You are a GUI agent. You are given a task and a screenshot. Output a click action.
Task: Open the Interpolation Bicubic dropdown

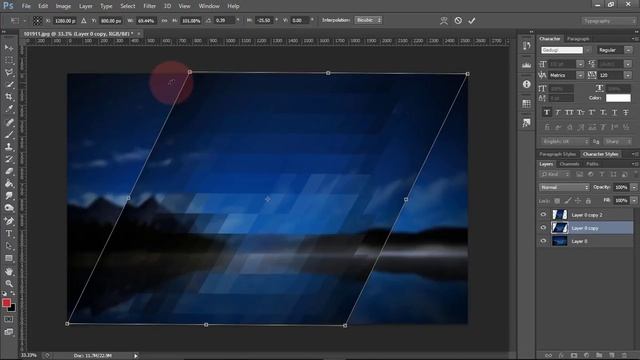pyautogui.click(x=368, y=20)
